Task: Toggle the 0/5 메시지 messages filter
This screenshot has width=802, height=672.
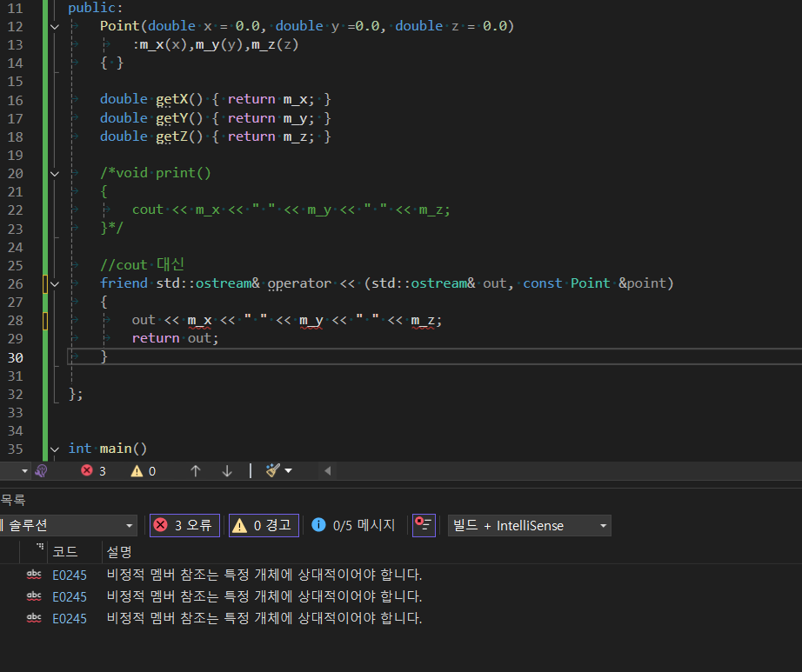Action: 353,525
